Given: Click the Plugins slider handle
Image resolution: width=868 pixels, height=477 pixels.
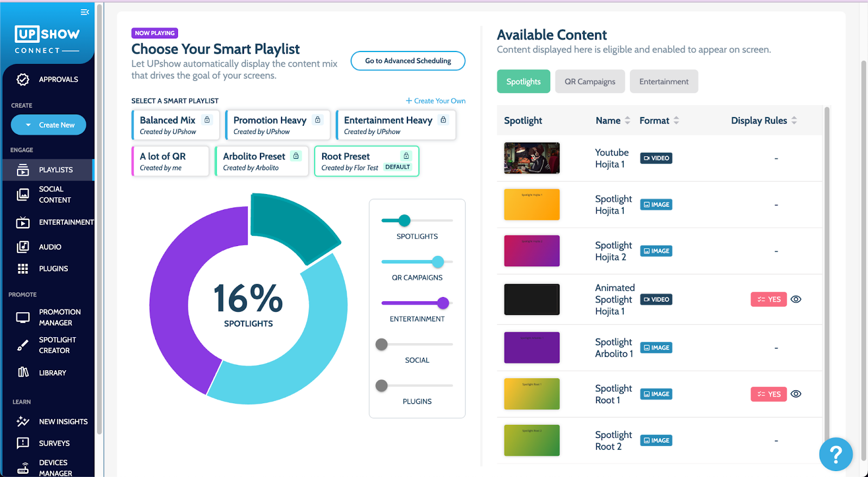Looking at the screenshot, I should (382, 385).
